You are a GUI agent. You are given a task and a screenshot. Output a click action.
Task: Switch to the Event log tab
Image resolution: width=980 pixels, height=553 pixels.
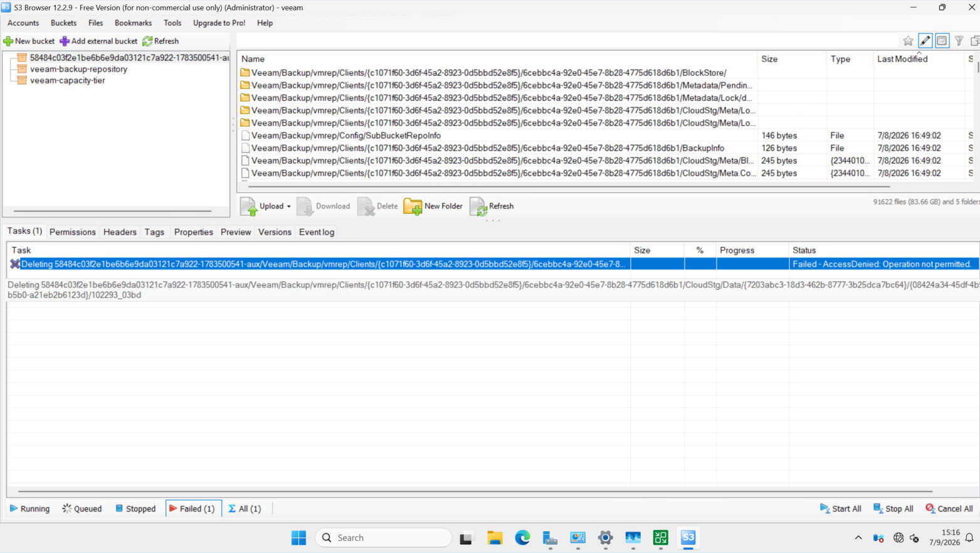(x=317, y=232)
